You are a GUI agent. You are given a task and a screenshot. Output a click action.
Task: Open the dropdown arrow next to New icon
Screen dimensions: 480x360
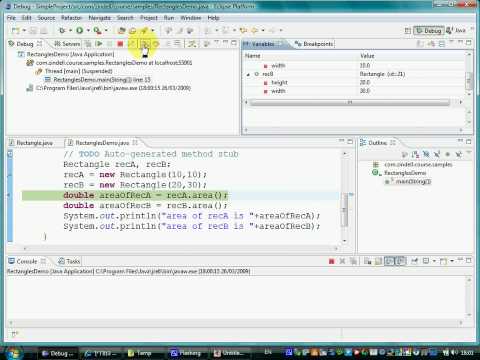[x=24, y=31]
